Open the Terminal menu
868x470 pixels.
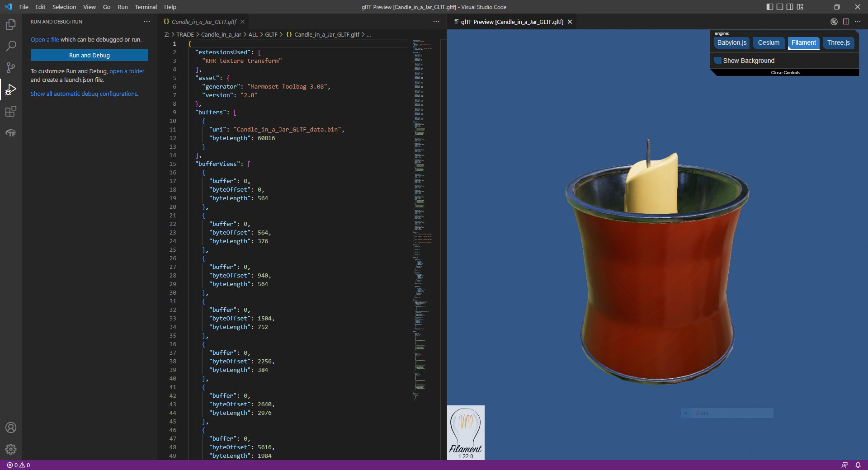click(146, 7)
